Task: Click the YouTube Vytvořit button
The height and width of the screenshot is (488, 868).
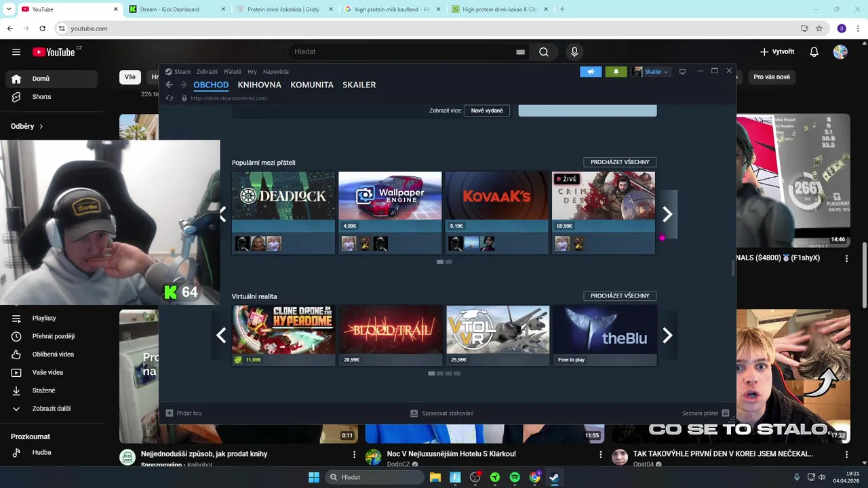Action: [777, 52]
